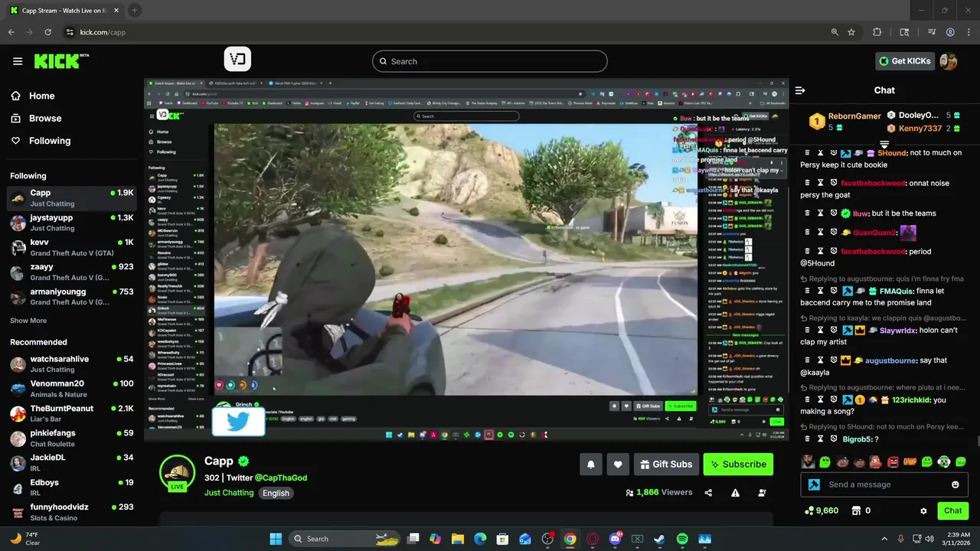Focus the Send a message field
This screenshot has width=980, height=551.
[884, 484]
